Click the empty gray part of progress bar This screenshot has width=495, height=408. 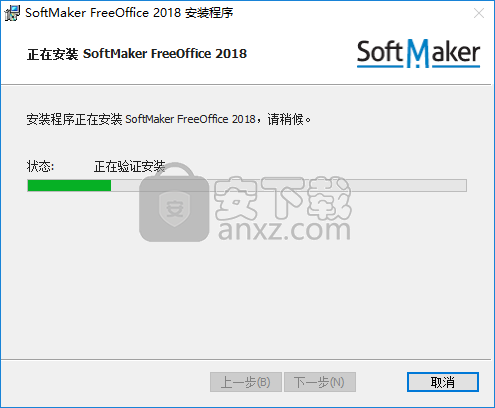289,185
